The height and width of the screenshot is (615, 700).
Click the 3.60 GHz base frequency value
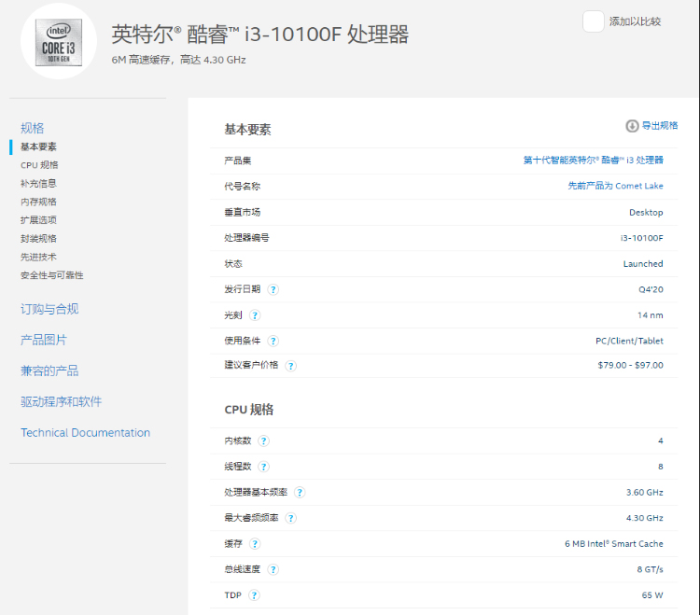(x=645, y=492)
